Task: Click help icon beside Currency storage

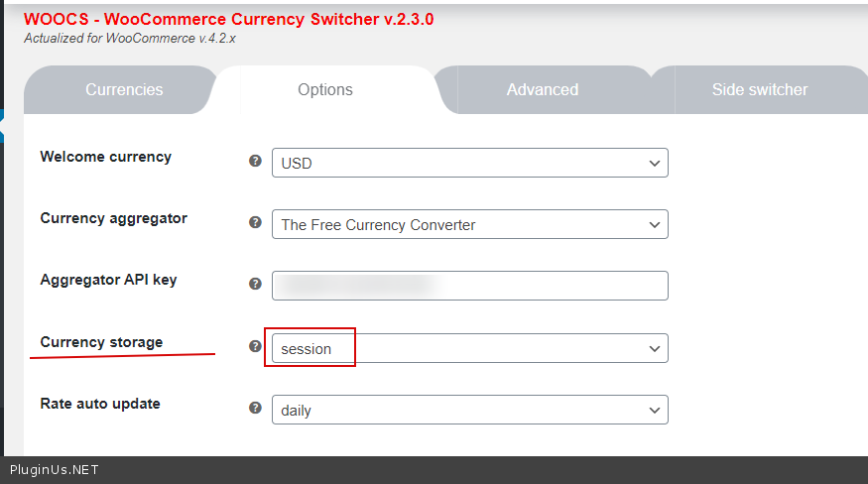Action: pos(255,346)
